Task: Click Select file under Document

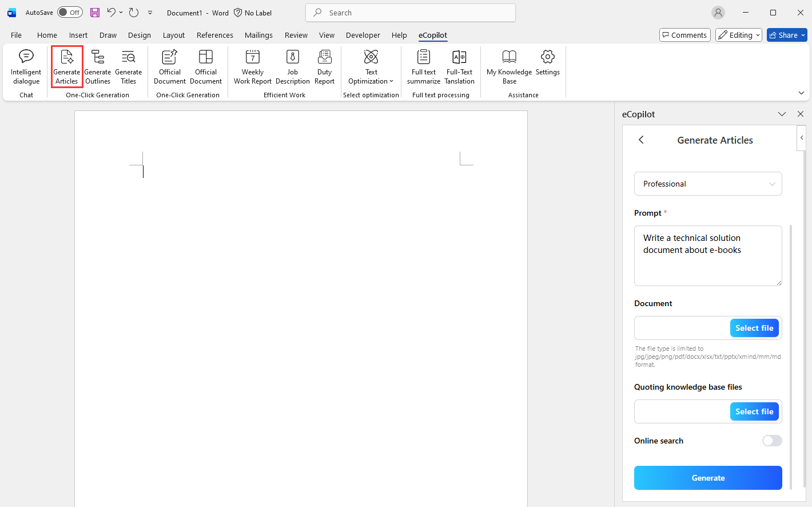Action: 754,328
